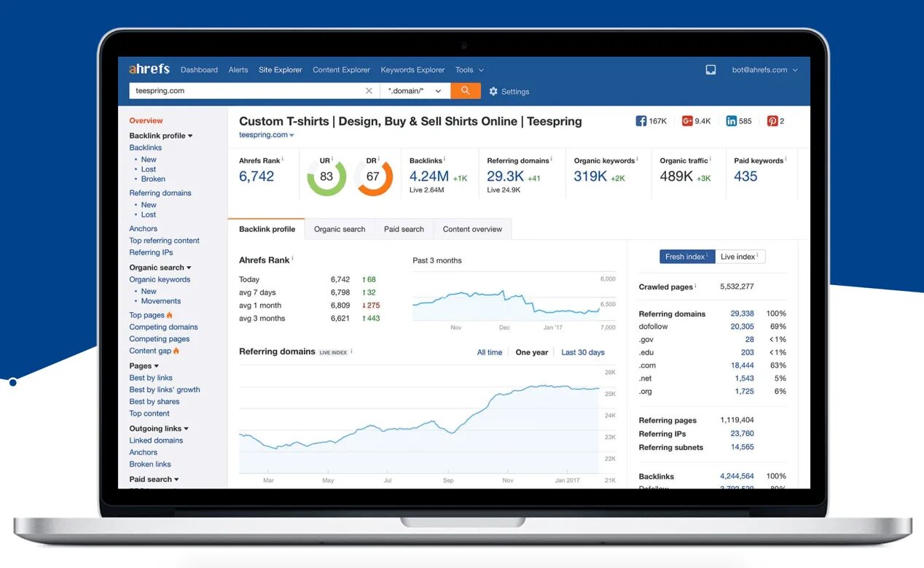Screen dimensions: 924x568
Task: Collapse the Paid search sidebar section
Action: (154, 479)
